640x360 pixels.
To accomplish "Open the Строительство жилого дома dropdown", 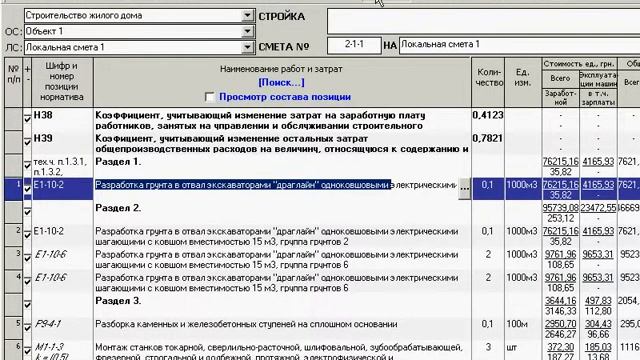I will (x=247, y=16).
